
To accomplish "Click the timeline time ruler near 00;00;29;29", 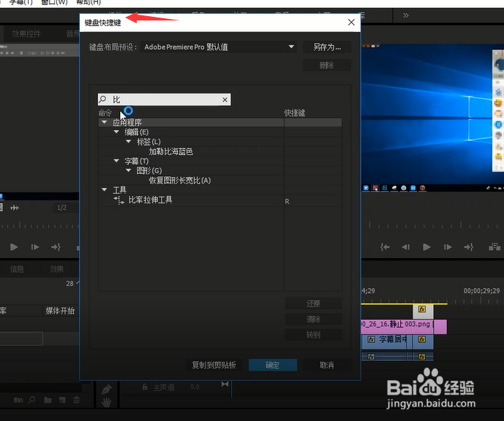I will click(481, 300).
